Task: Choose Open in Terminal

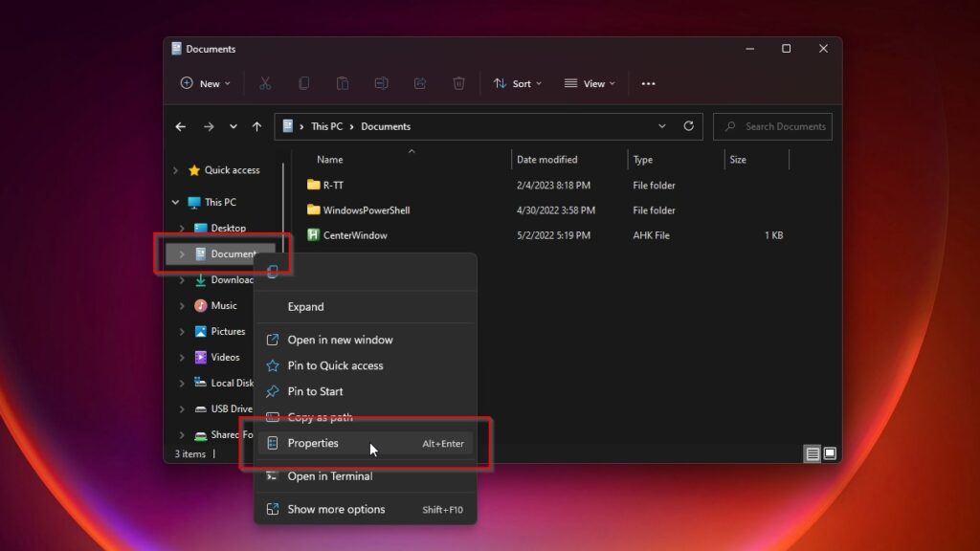Action: (366, 476)
